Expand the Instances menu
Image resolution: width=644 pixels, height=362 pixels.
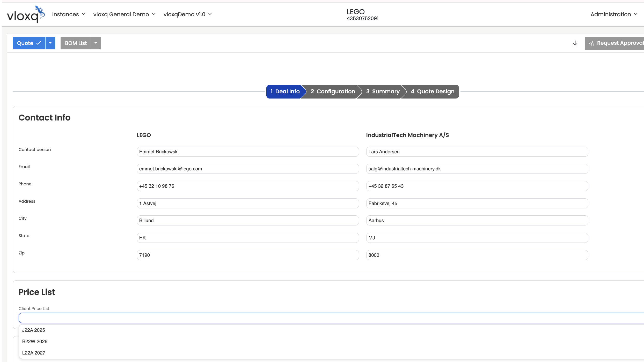tap(69, 14)
